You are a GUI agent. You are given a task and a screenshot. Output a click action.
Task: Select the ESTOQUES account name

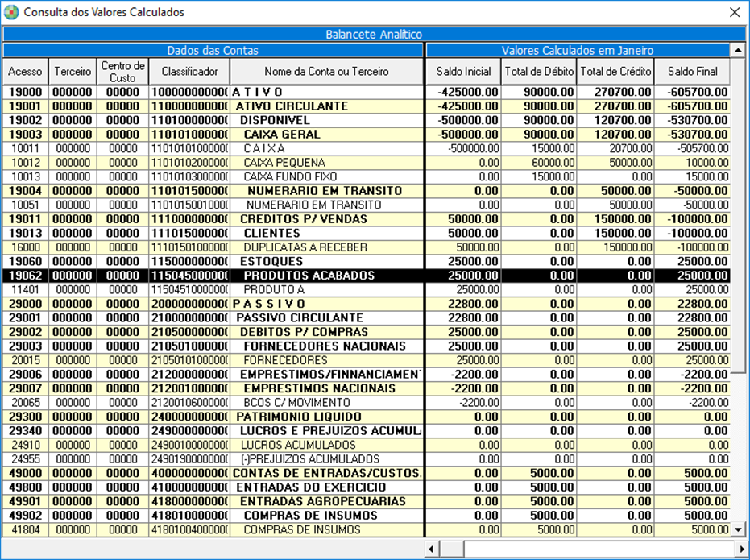pyautogui.click(x=271, y=262)
